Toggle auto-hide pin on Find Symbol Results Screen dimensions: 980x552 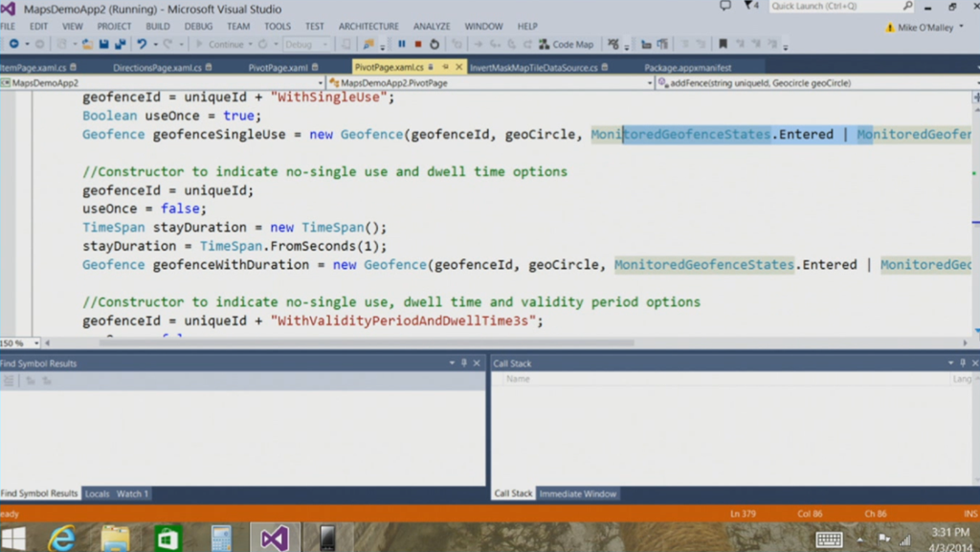[464, 363]
